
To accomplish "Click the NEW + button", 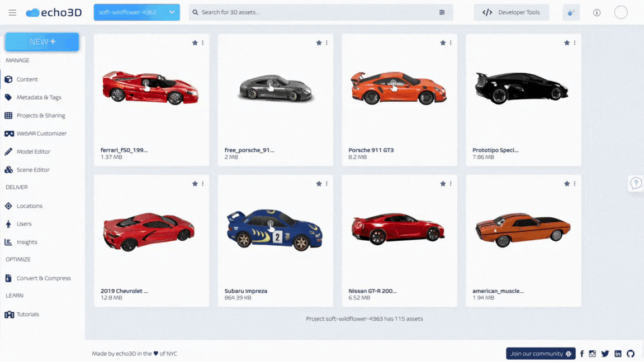I will click(42, 42).
